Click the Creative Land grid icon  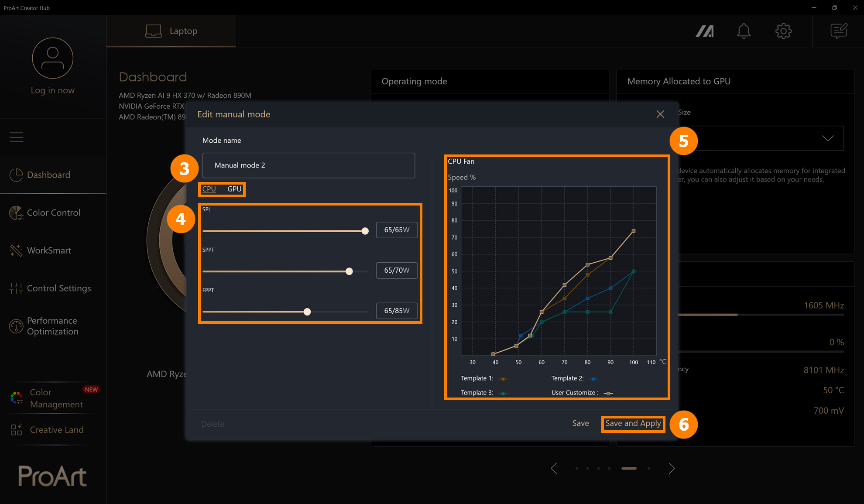[17, 430]
